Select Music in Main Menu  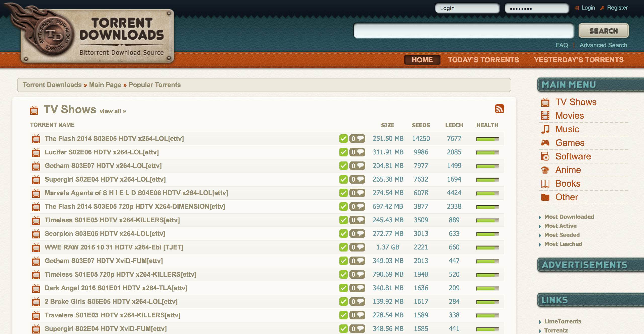(567, 129)
